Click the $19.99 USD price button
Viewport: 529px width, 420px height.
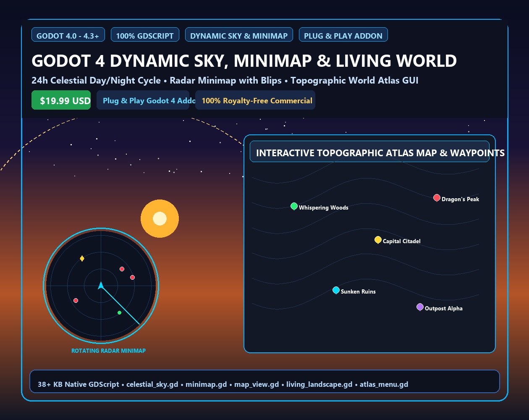click(x=61, y=100)
